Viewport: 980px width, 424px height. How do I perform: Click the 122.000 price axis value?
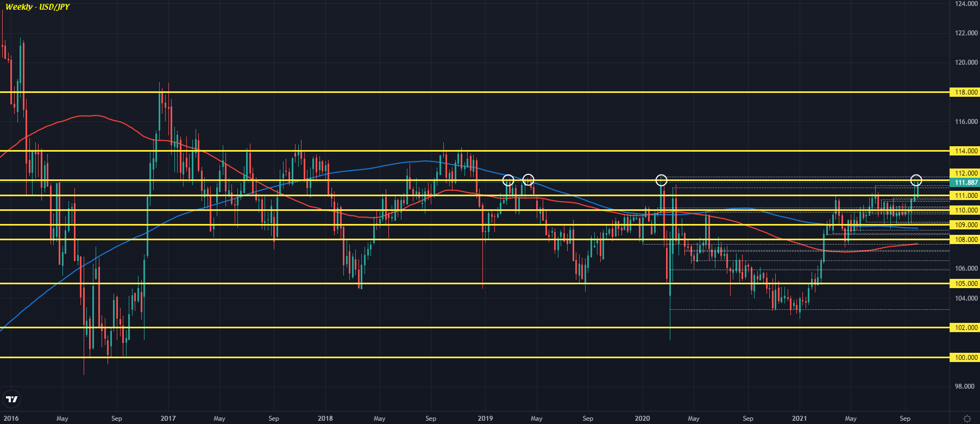pos(966,33)
